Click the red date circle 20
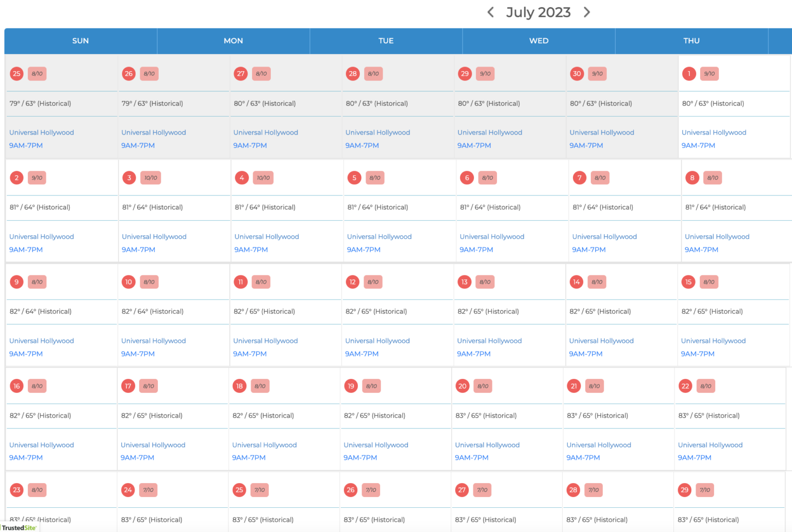 pyautogui.click(x=463, y=386)
